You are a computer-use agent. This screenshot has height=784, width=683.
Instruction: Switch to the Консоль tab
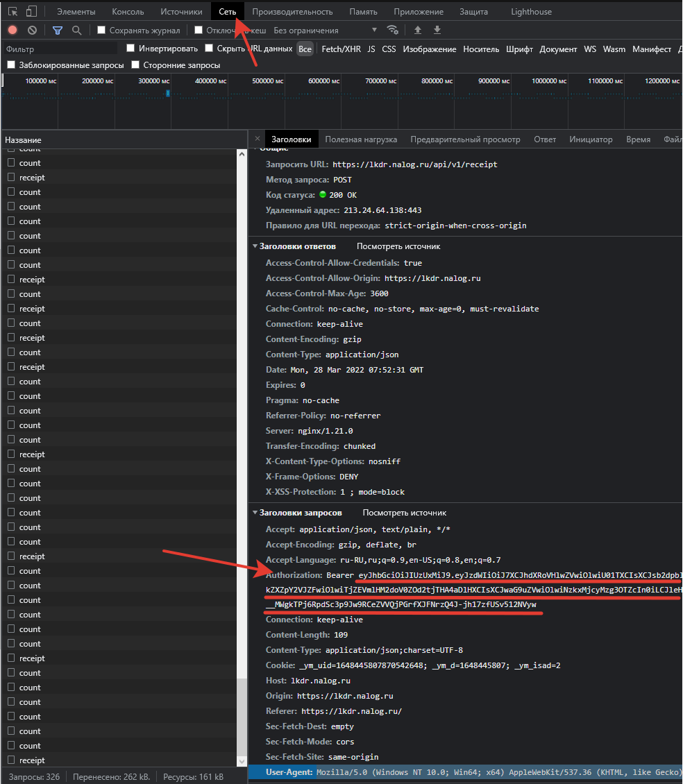[x=128, y=12]
